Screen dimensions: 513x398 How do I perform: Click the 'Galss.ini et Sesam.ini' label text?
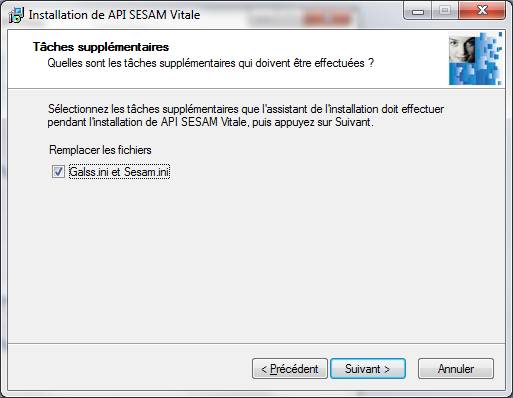119,172
